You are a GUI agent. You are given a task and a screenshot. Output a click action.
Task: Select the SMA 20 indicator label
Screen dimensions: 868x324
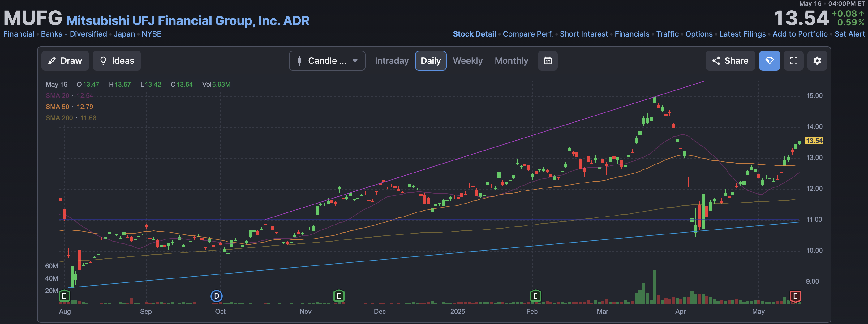click(57, 95)
